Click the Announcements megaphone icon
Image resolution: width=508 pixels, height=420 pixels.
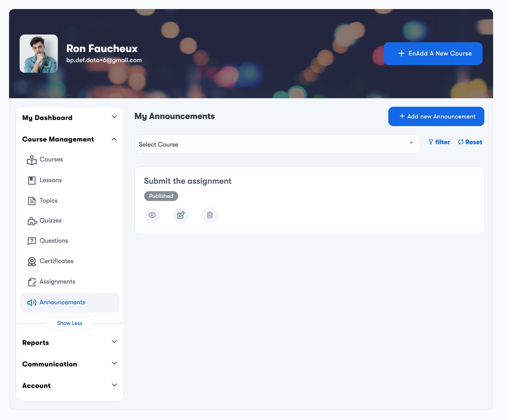(32, 302)
